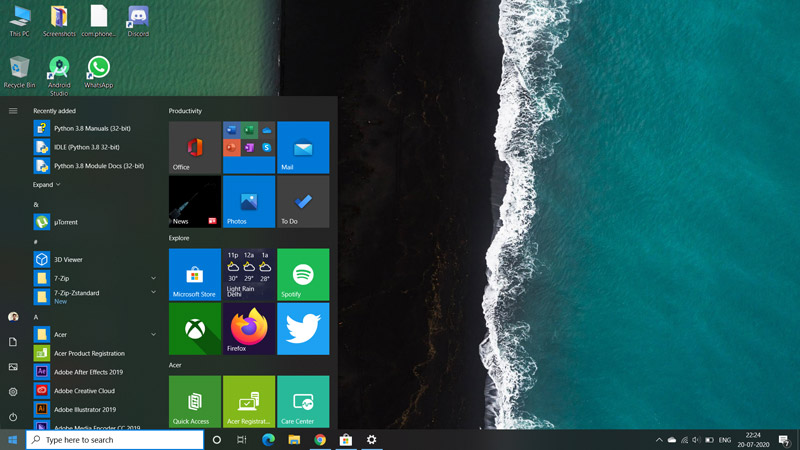Open File Explorer from taskbar

294,440
